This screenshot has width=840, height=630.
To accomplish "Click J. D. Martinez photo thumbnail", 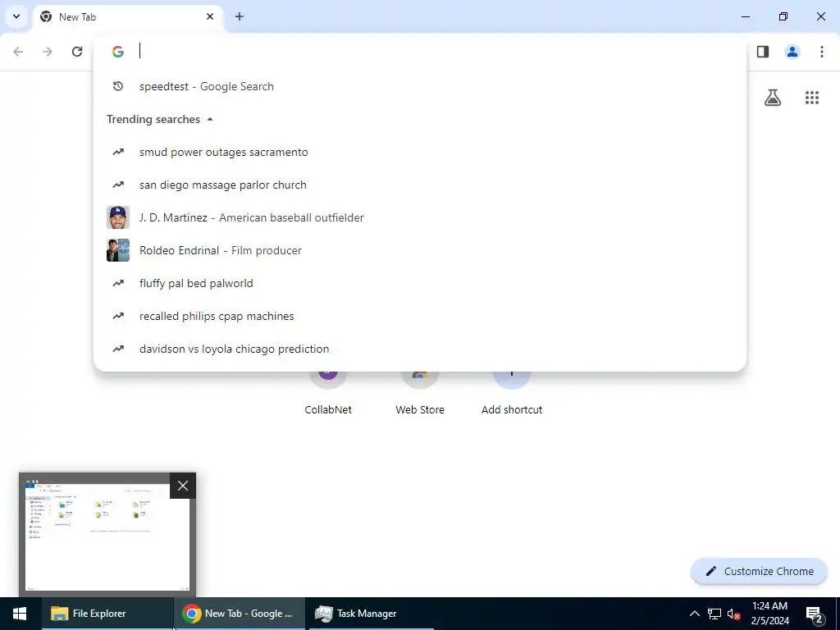I will pos(118,217).
